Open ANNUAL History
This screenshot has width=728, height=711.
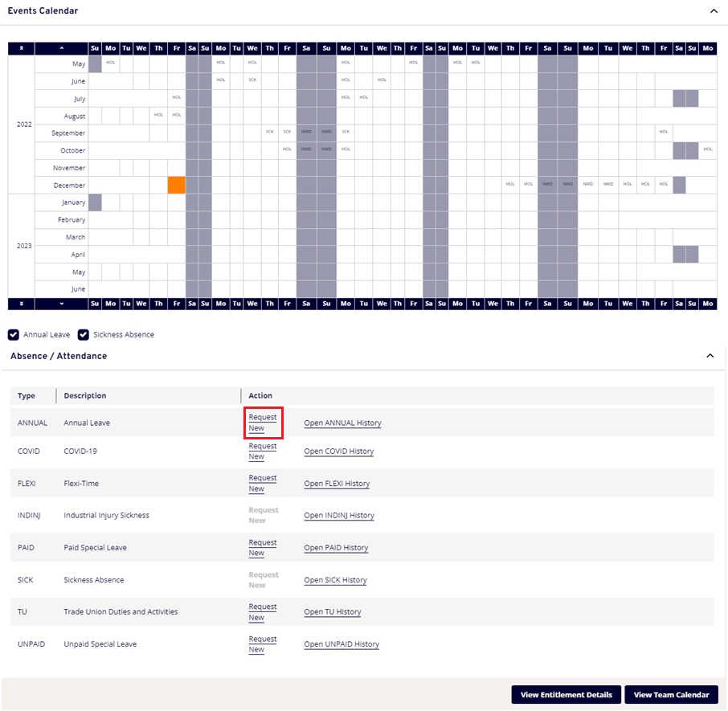pyautogui.click(x=342, y=423)
